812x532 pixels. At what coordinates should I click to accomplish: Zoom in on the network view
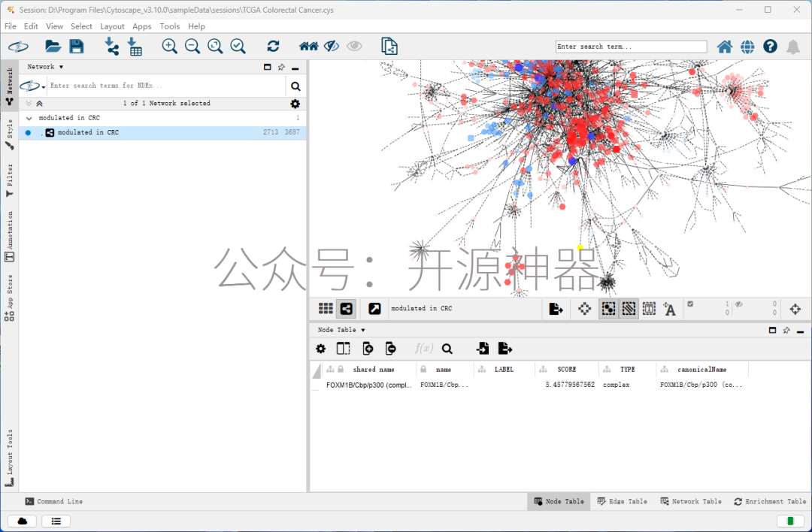click(x=169, y=47)
